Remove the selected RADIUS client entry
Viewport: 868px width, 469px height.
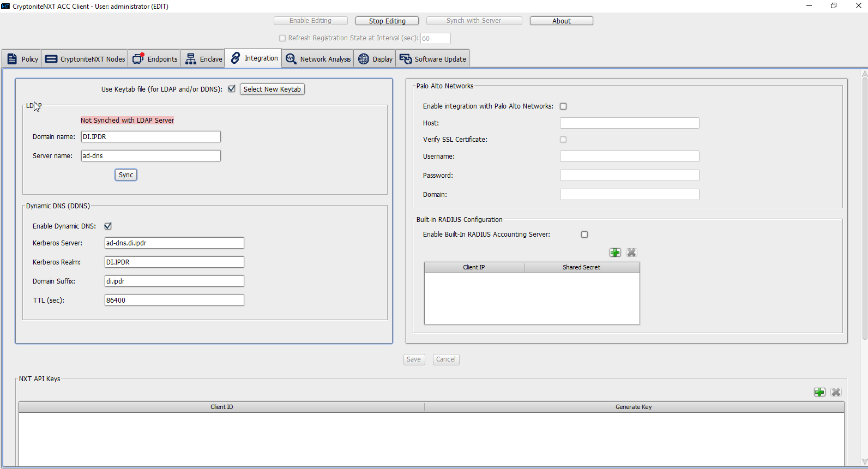point(631,252)
